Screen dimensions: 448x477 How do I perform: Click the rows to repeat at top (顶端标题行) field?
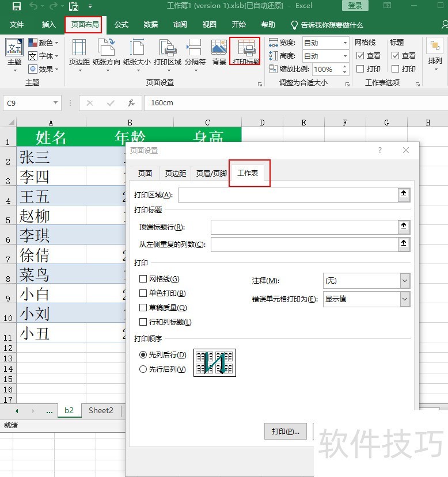[303, 227]
